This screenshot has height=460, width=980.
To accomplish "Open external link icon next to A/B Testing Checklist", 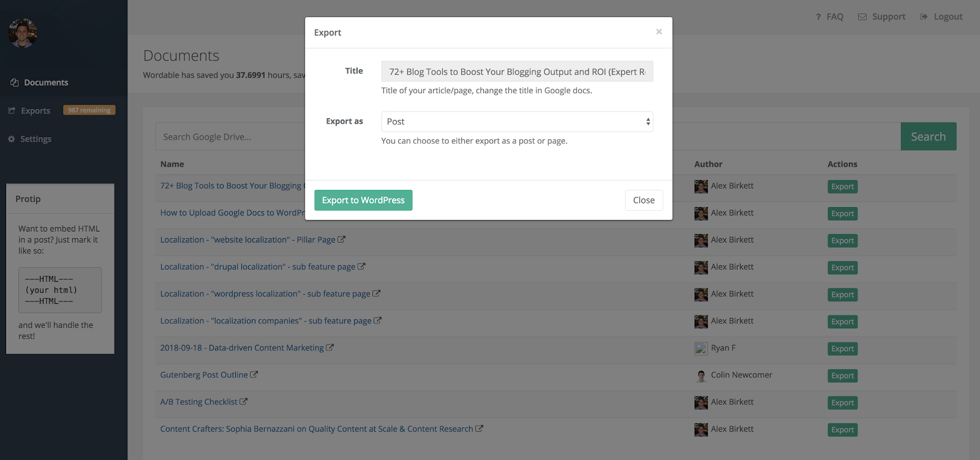I will tap(244, 401).
